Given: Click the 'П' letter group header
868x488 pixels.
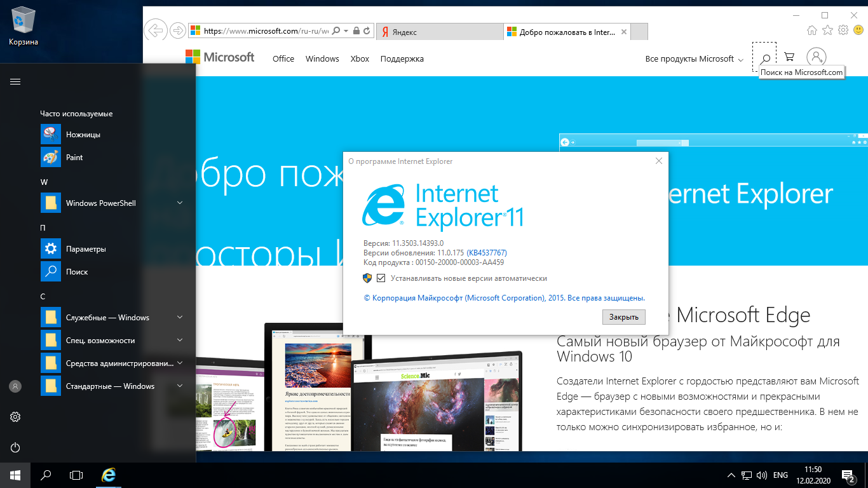Looking at the screenshot, I should [43, 227].
